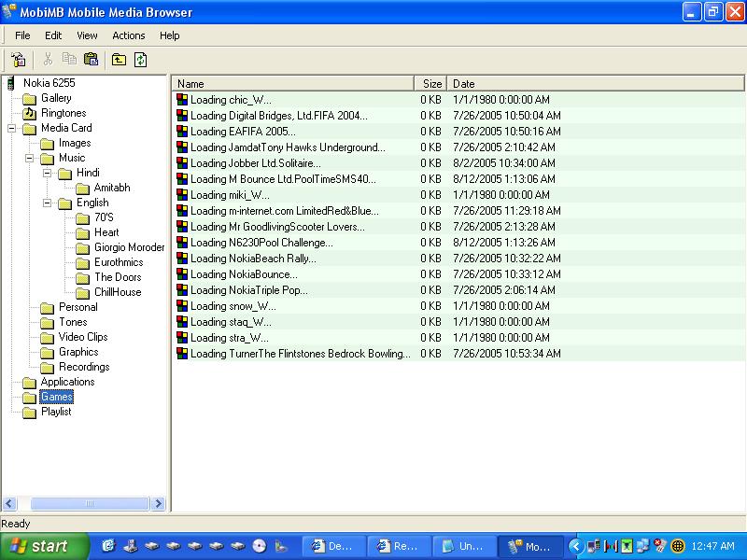
Task: Collapse the Media Card tree node
Action: pos(12,128)
